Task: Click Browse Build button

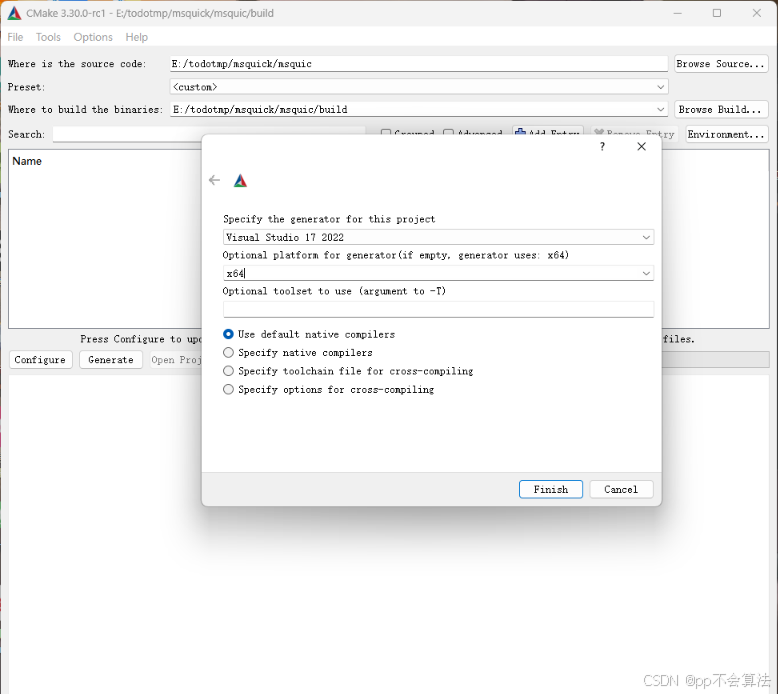Action: (x=721, y=109)
